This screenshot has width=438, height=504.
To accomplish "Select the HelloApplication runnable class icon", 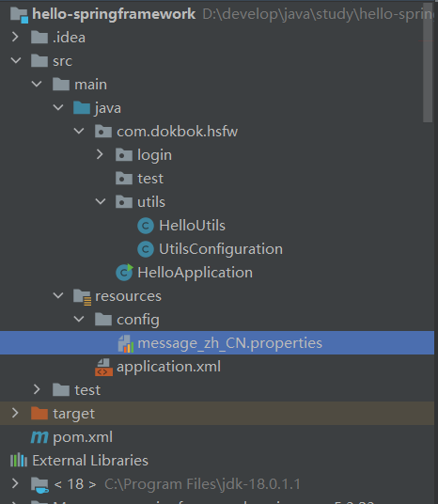I will [x=124, y=273].
